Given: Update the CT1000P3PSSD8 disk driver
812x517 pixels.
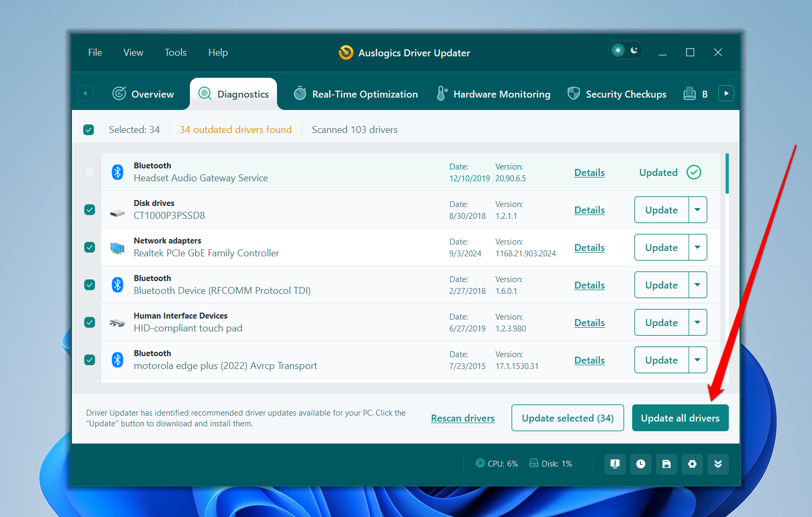Looking at the screenshot, I should (x=661, y=210).
